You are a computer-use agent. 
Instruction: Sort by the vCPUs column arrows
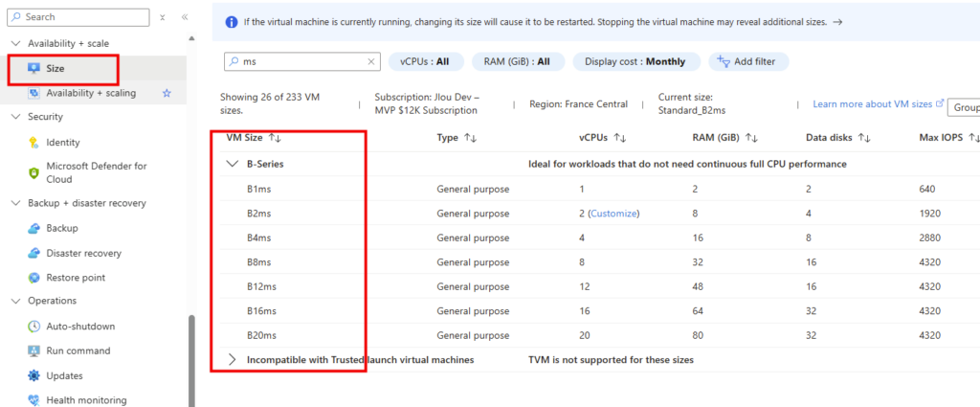tap(620, 138)
